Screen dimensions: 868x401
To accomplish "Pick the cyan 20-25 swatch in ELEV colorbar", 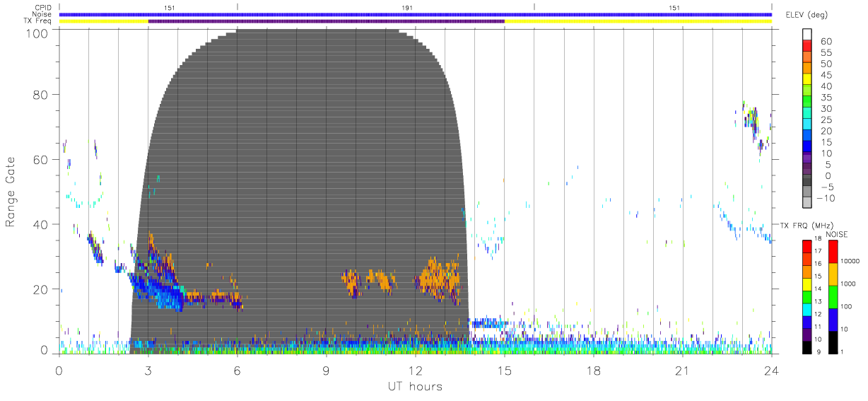I will [807, 124].
